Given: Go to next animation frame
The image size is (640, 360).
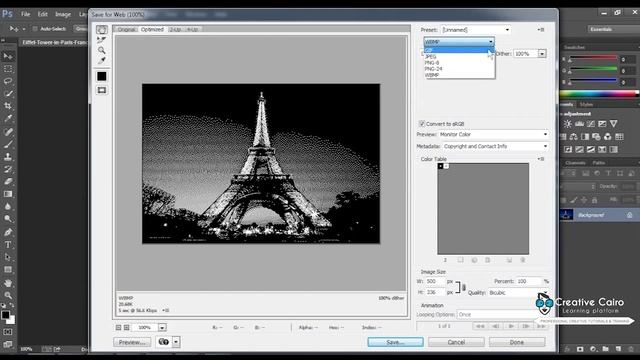Looking at the screenshot, I should [526, 326].
